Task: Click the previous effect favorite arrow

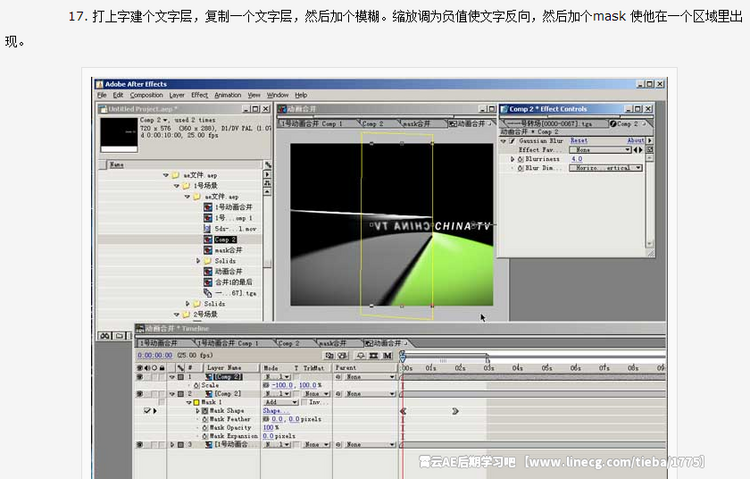Action: (x=635, y=150)
